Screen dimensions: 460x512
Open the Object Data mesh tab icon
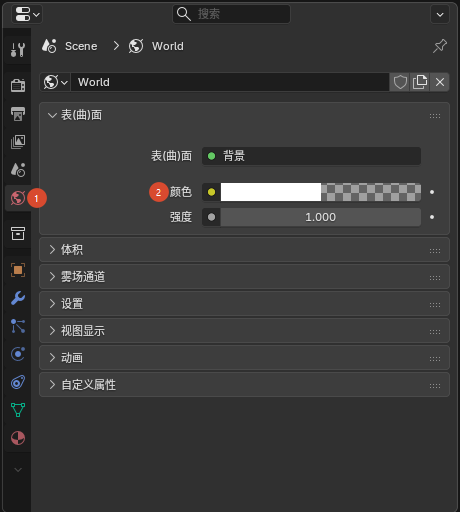[18, 410]
